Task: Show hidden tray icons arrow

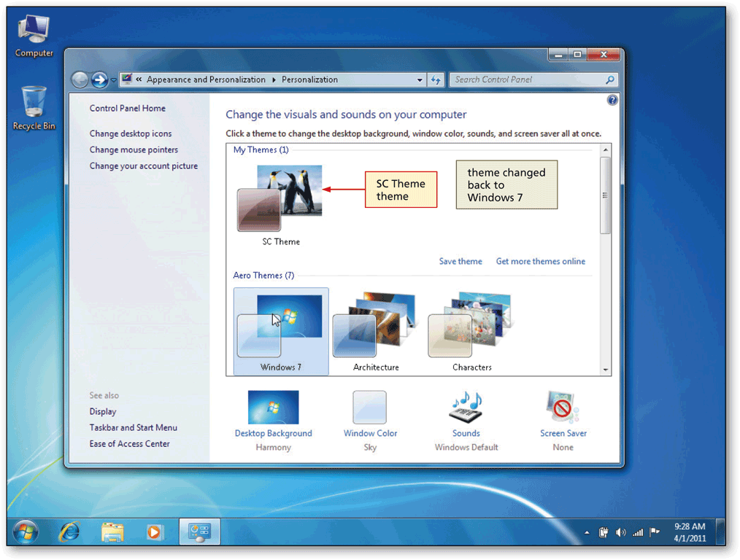Action: (x=587, y=533)
